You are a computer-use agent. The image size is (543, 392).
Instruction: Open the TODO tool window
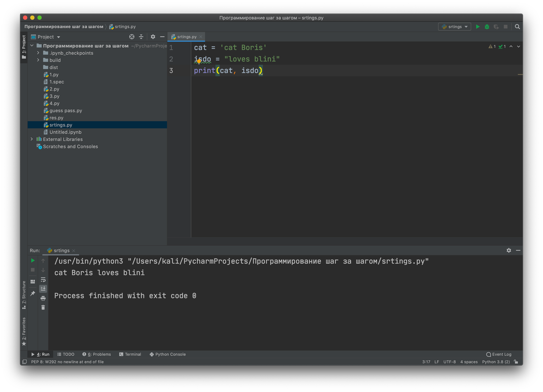point(66,354)
